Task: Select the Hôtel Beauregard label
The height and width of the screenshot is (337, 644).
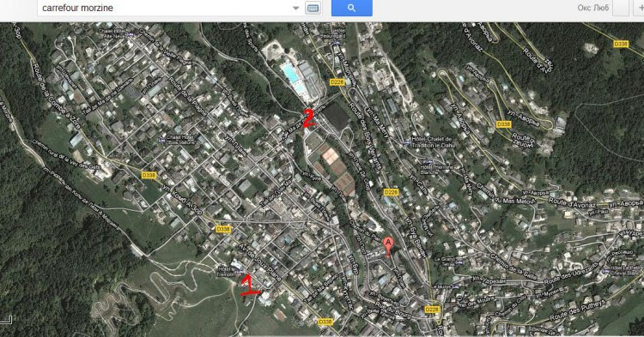Action: click(x=332, y=33)
